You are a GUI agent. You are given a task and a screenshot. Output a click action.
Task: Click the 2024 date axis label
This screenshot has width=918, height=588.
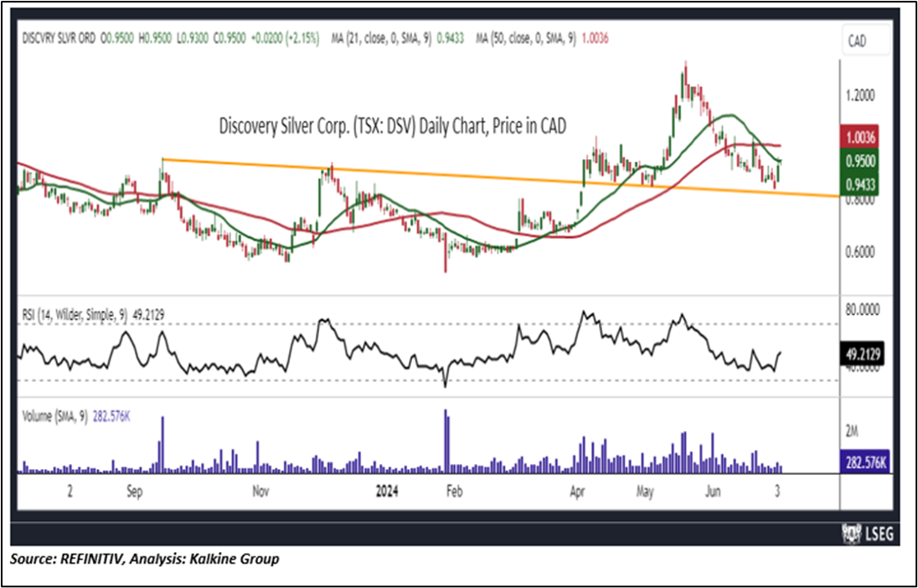[387, 492]
